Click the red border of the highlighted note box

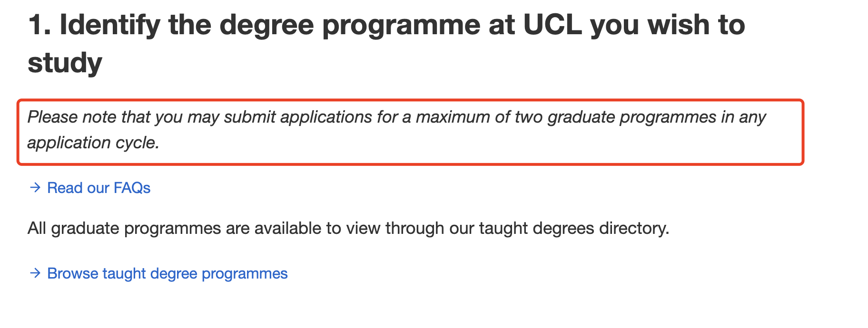[410, 100]
